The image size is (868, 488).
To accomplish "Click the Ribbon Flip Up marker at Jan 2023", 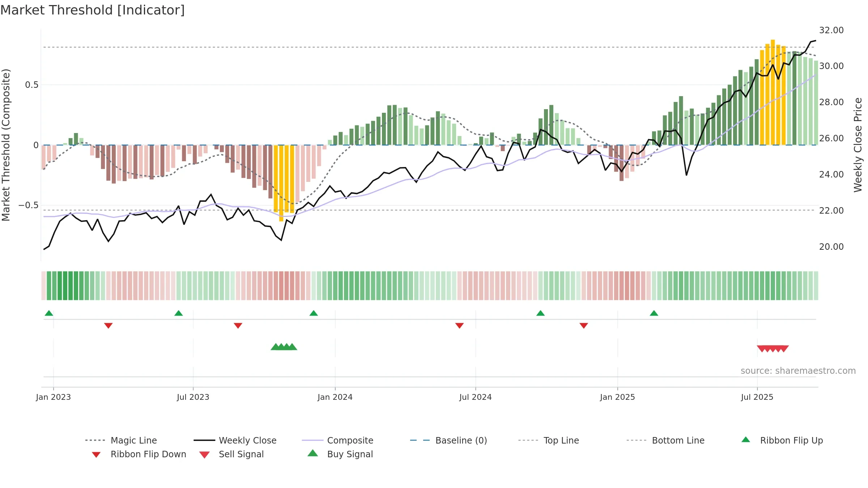I will coord(49,313).
